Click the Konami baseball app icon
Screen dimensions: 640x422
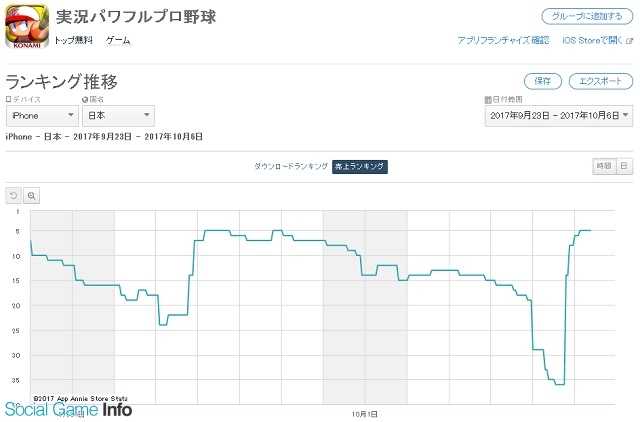27,27
